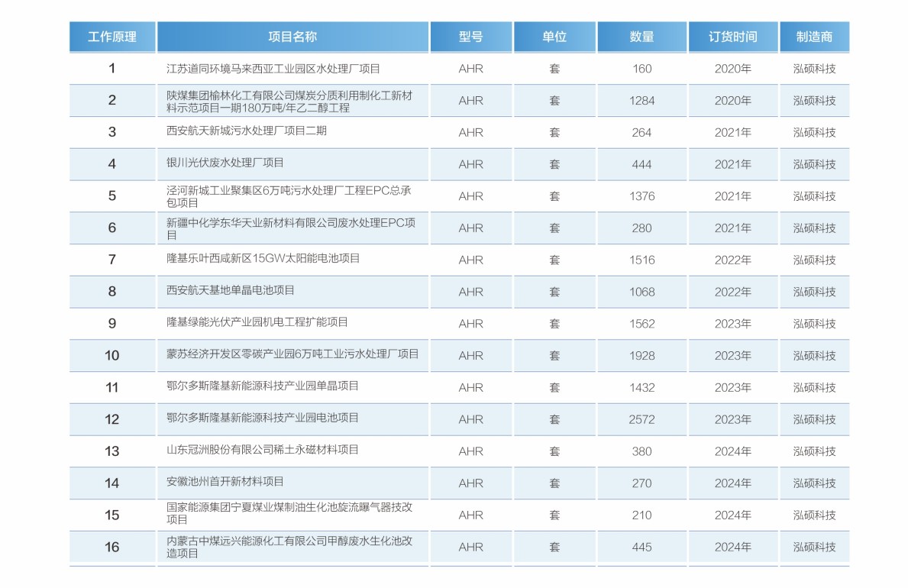
Task: Click the 制造商 column header
Action: click(814, 37)
